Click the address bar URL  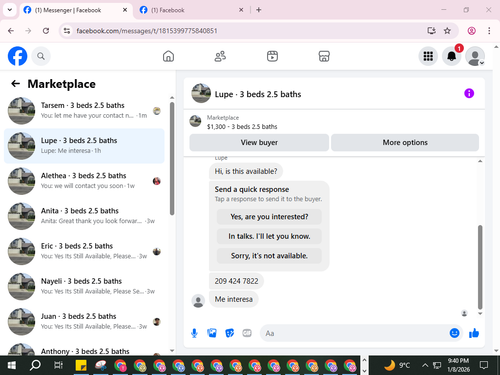[x=147, y=31]
